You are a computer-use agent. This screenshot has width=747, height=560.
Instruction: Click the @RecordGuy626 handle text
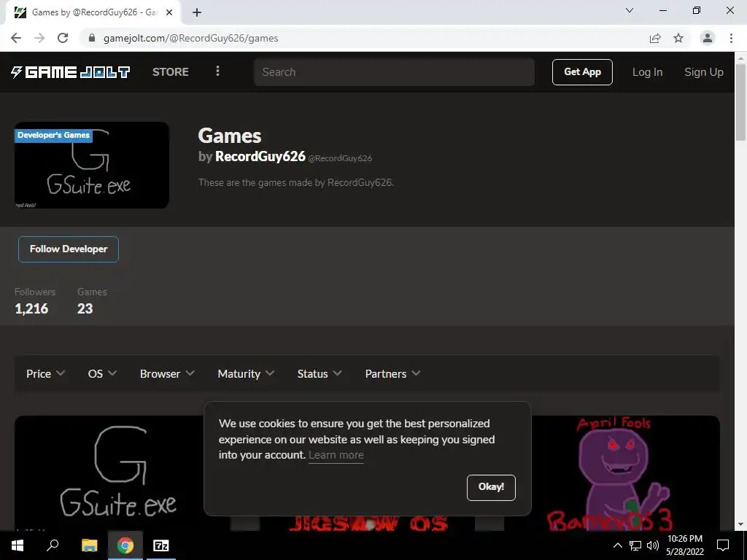[340, 158]
